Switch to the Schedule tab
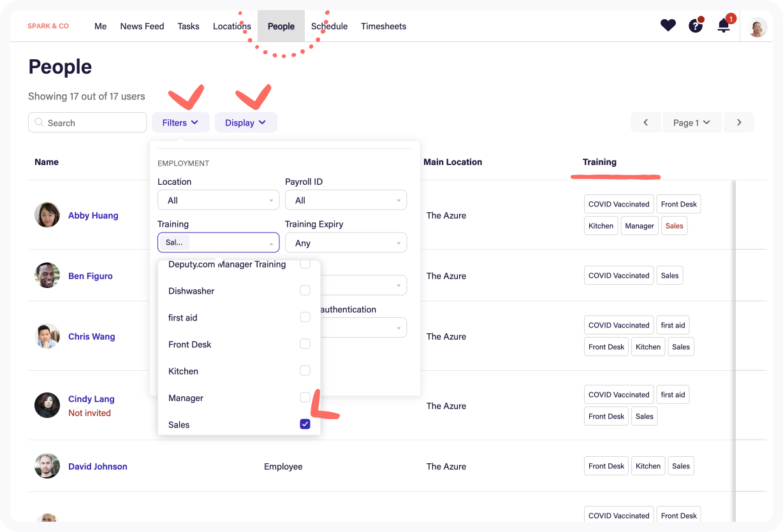The image size is (783, 532). [x=329, y=26]
